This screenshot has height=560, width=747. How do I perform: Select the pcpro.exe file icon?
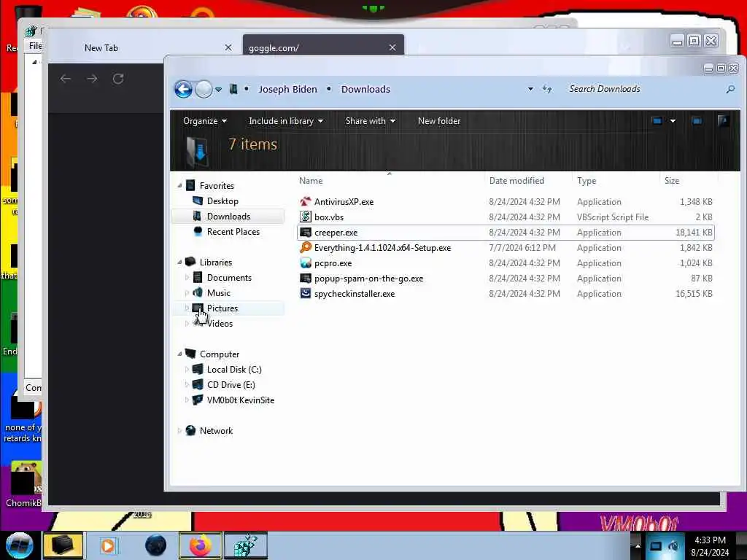(x=306, y=262)
